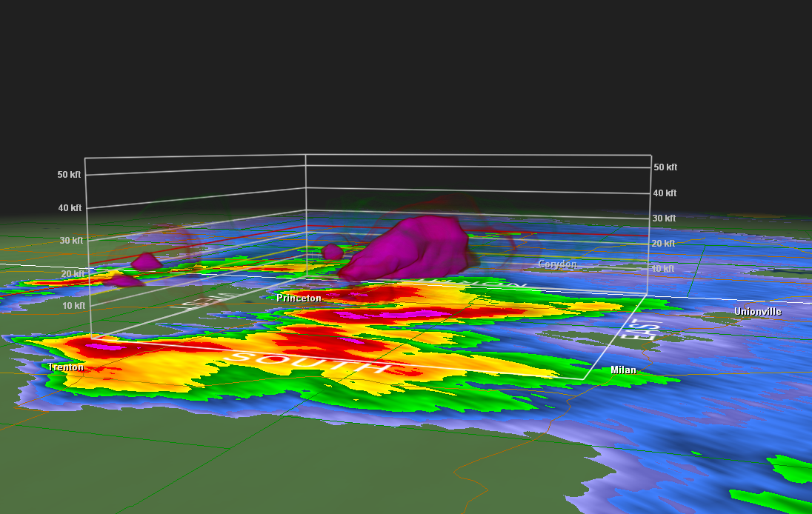812x514 pixels.
Task: Click the left 50 kft altitude label
Action: click(69, 175)
